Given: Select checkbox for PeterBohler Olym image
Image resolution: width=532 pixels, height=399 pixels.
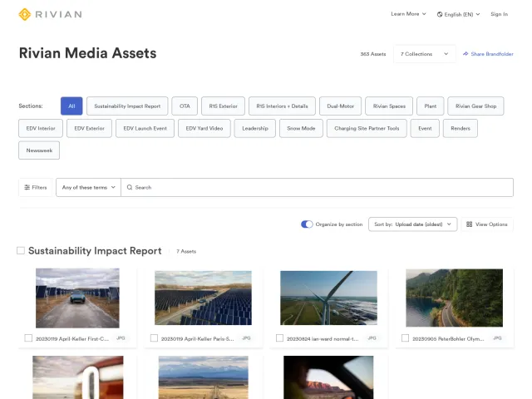Looking at the screenshot, I should tap(405, 338).
